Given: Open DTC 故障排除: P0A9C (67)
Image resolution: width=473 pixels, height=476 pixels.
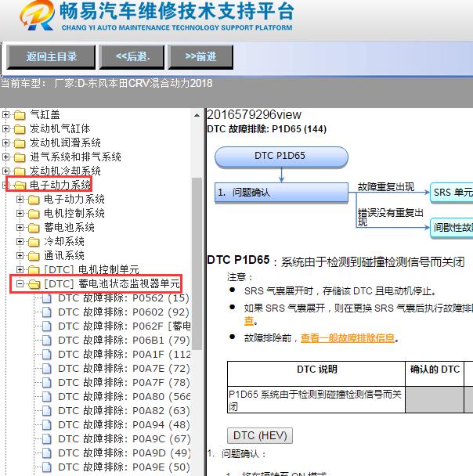Looking at the screenshot, I should (124, 438).
